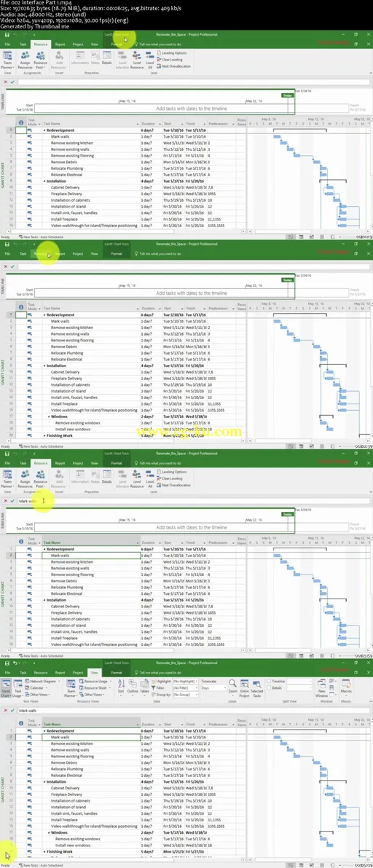Select 'Remove existing windows' in collapsed-ribbon frame

point(77,423)
